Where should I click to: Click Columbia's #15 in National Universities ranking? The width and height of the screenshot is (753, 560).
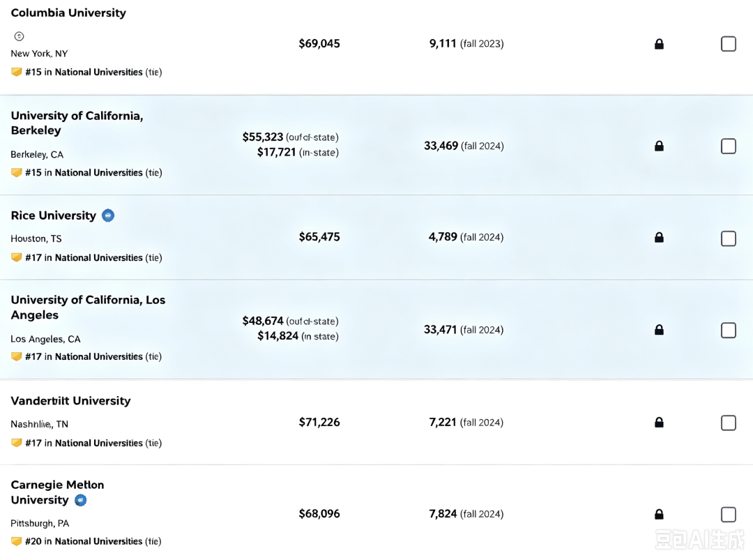click(93, 72)
